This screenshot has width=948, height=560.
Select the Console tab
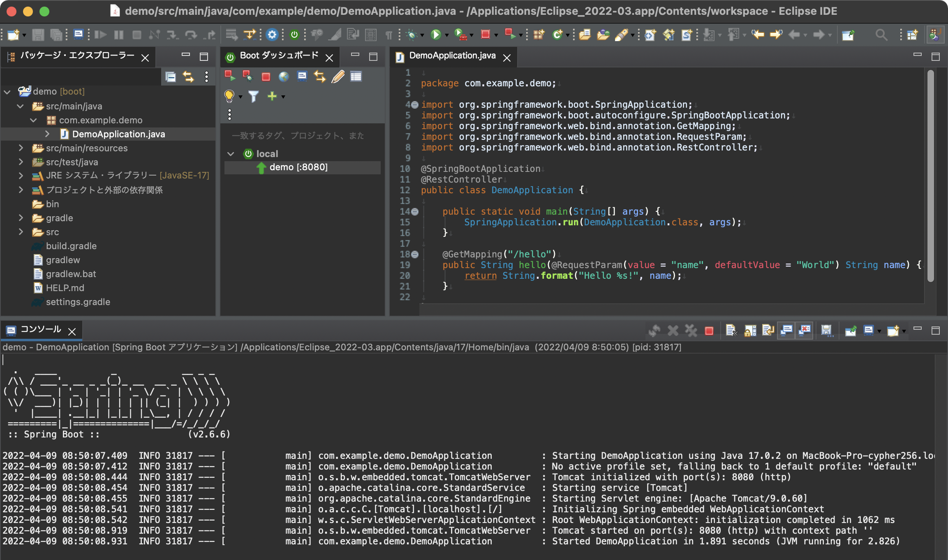point(41,330)
